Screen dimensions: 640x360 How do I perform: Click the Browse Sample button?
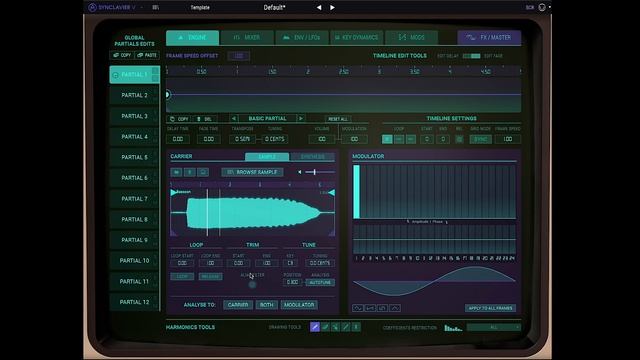(x=252, y=172)
